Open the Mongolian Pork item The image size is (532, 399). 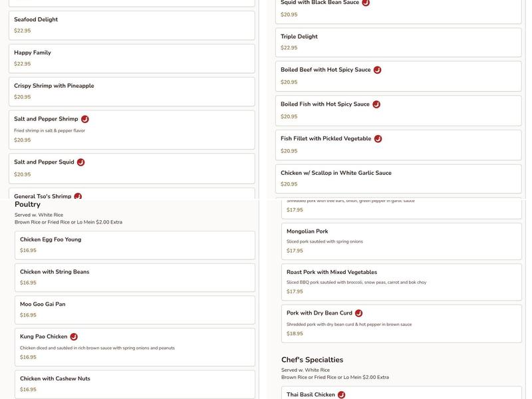pos(401,241)
